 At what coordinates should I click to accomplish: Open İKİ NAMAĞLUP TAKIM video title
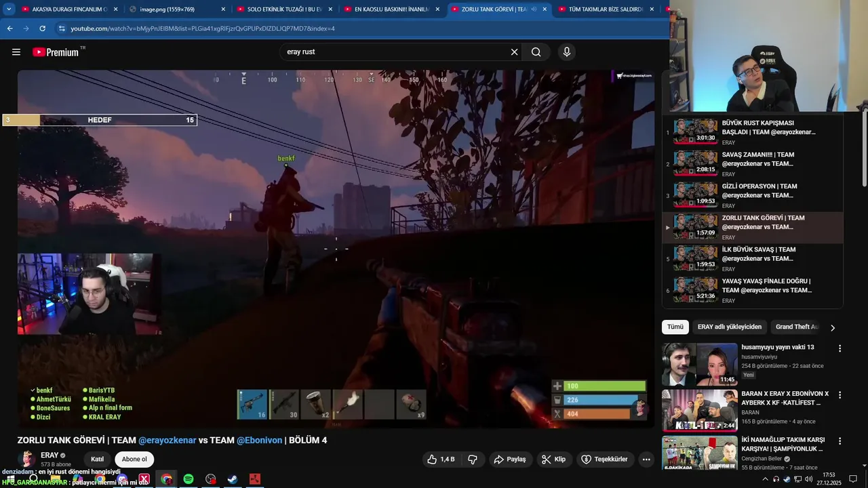[x=782, y=445]
